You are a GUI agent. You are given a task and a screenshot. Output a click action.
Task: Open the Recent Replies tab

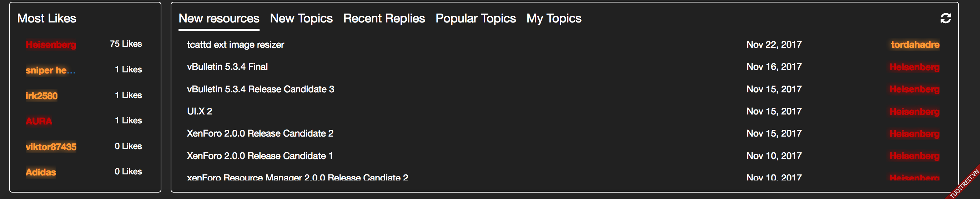pos(384,19)
